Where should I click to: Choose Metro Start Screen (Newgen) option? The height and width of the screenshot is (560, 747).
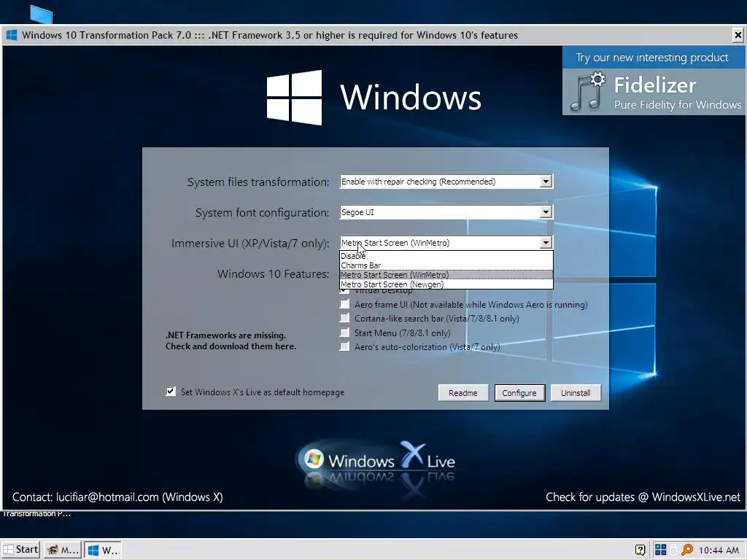click(x=446, y=284)
